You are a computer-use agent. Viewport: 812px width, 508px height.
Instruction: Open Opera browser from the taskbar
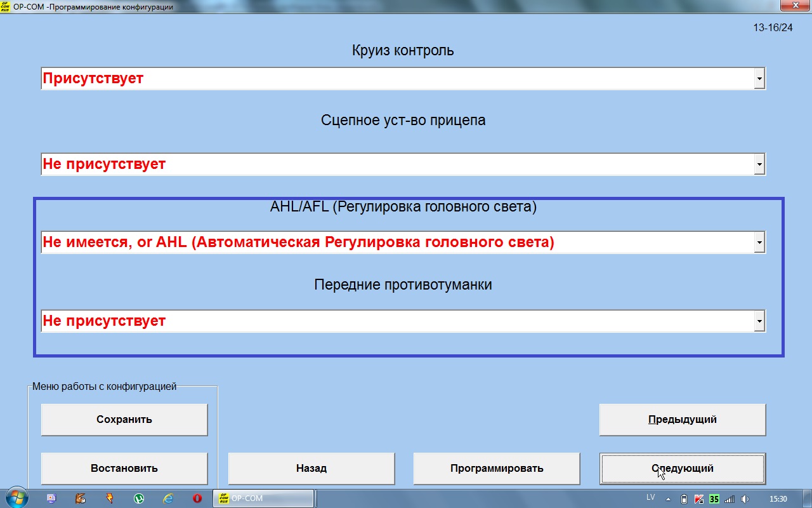[x=197, y=498]
